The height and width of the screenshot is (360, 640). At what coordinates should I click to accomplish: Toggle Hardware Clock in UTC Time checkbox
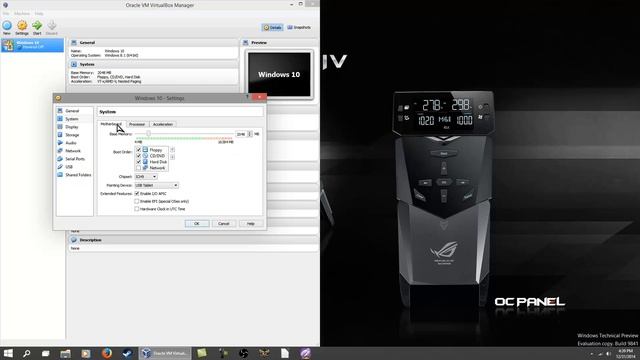137,209
